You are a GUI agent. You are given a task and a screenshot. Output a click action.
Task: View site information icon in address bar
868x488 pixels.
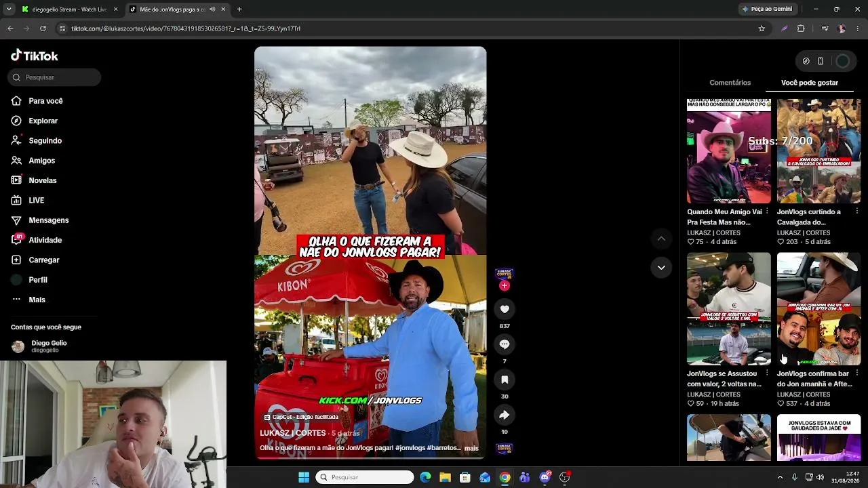(x=62, y=28)
